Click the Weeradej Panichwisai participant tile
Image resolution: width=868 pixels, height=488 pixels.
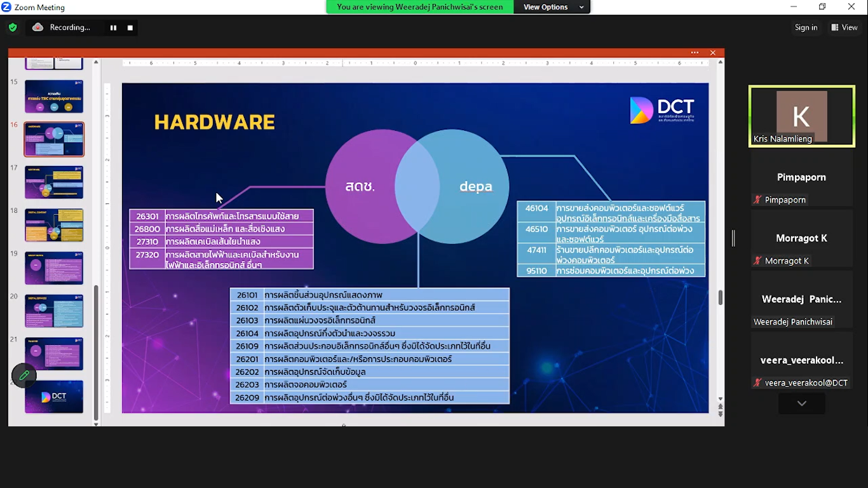[x=802, y=301]
